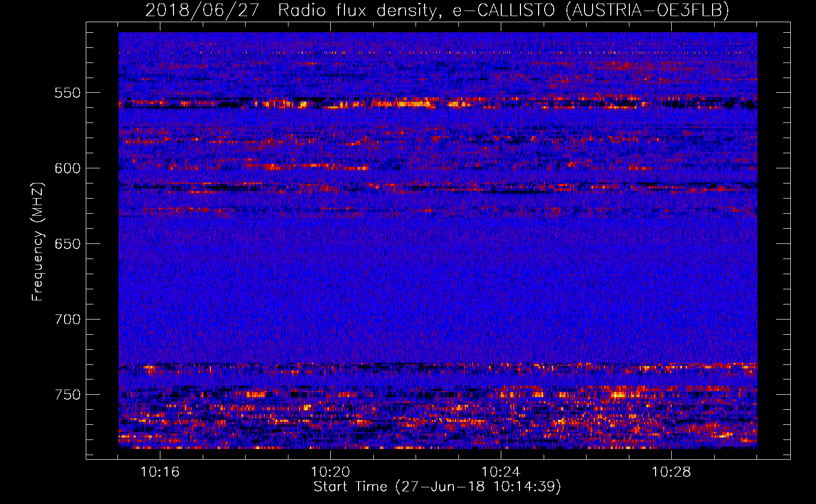Select the 550 frequency axis label
Image resolution: width=816 pixels, height=504 pixels.
point(68,93)
